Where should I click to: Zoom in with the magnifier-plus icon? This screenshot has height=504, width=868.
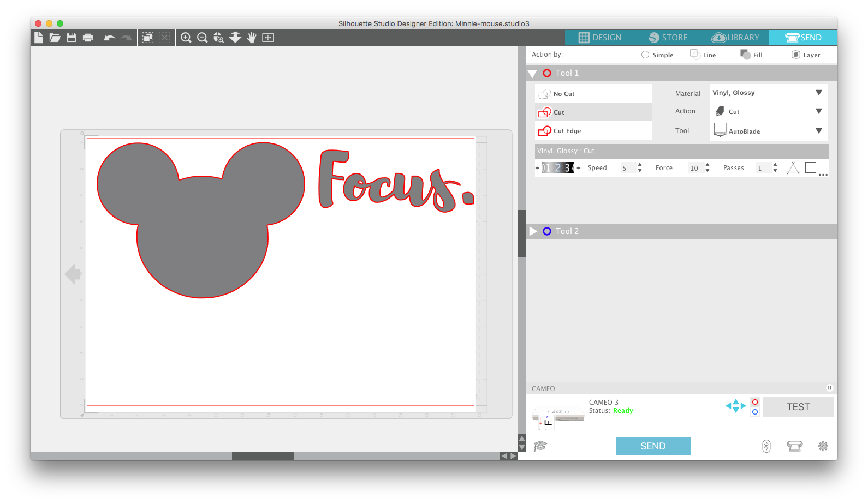click(186, 38)
